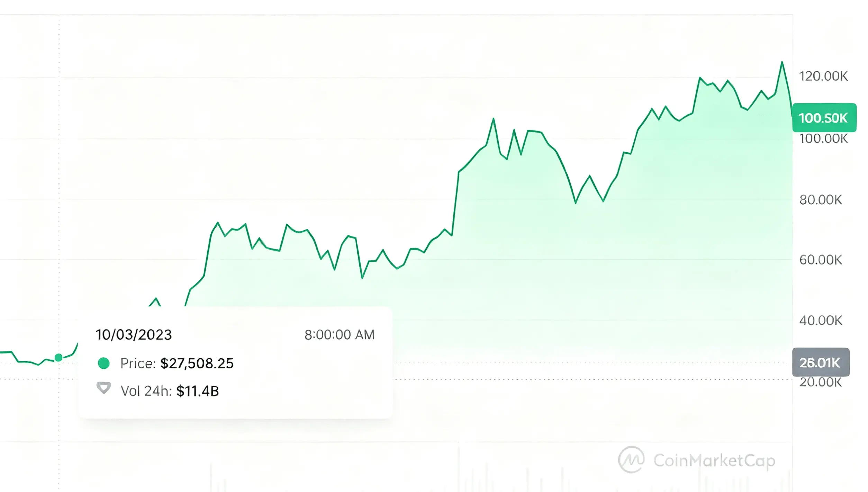Click the 20.00K axis label

[821, 382]
